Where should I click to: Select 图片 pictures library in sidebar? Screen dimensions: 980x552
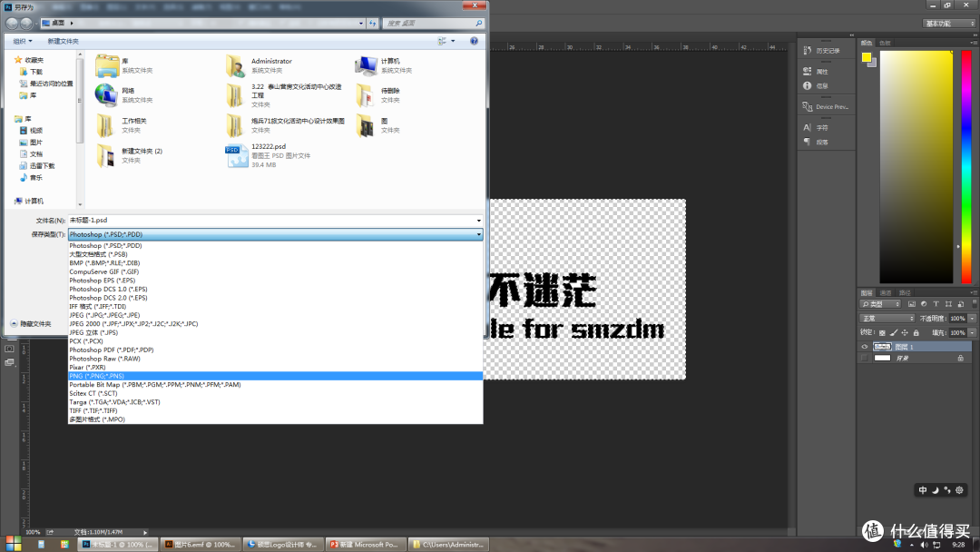pyautogui.click(x=31, y=143)
